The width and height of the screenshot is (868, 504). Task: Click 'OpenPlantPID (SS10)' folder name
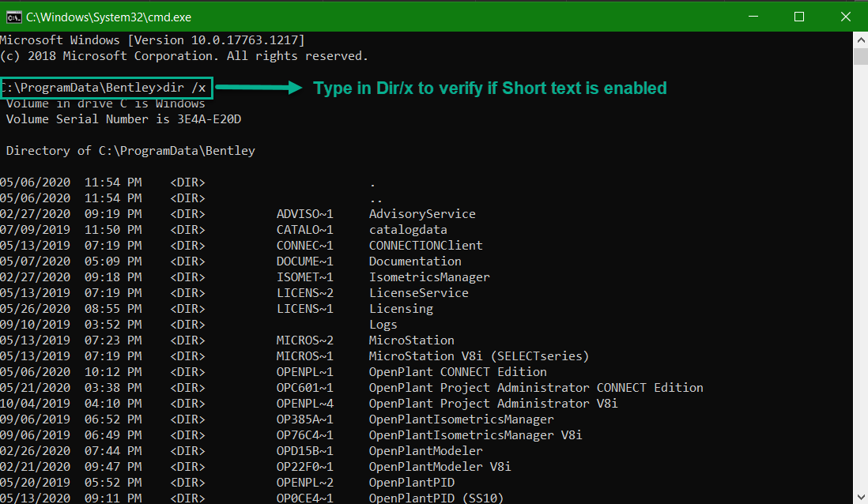click(436, 498)
